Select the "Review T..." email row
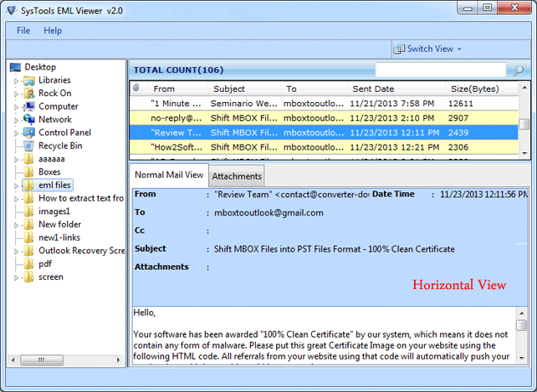 [324, 133]
